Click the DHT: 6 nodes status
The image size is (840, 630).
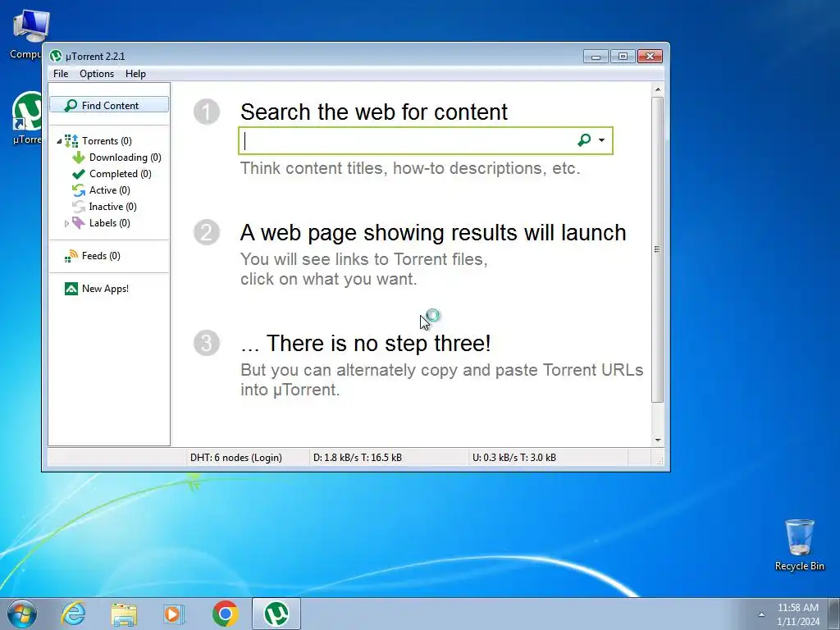[235, 458]
